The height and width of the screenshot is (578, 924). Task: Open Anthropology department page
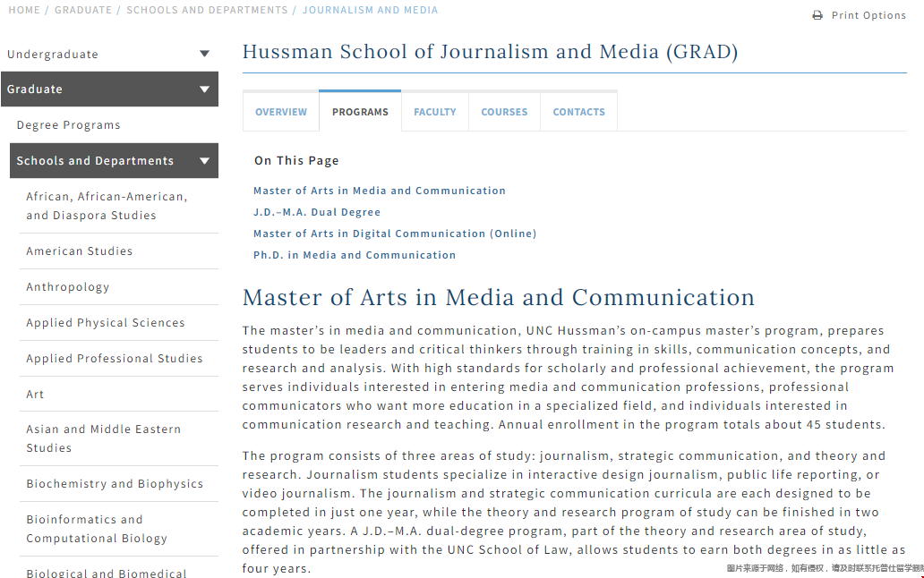[68, 287]
